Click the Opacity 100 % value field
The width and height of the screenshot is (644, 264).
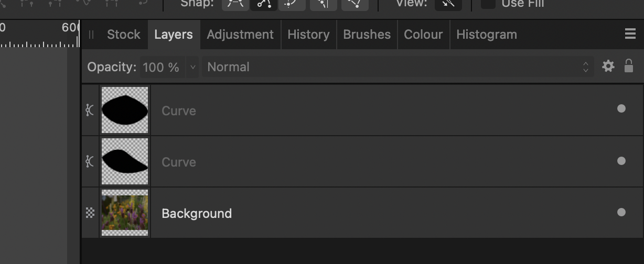click(161, 67)
